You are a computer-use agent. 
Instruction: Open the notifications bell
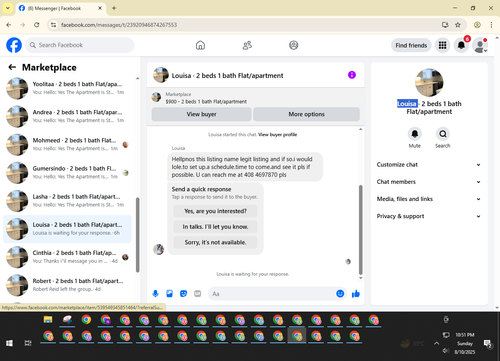pyautogui.click(x=461, y=45)
